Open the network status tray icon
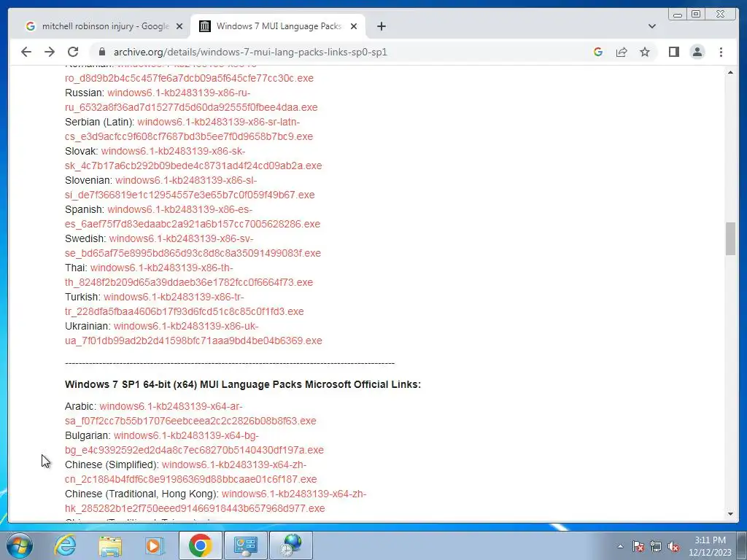The height and width of the screenshot is (560, 747). [x=656, y=546]
